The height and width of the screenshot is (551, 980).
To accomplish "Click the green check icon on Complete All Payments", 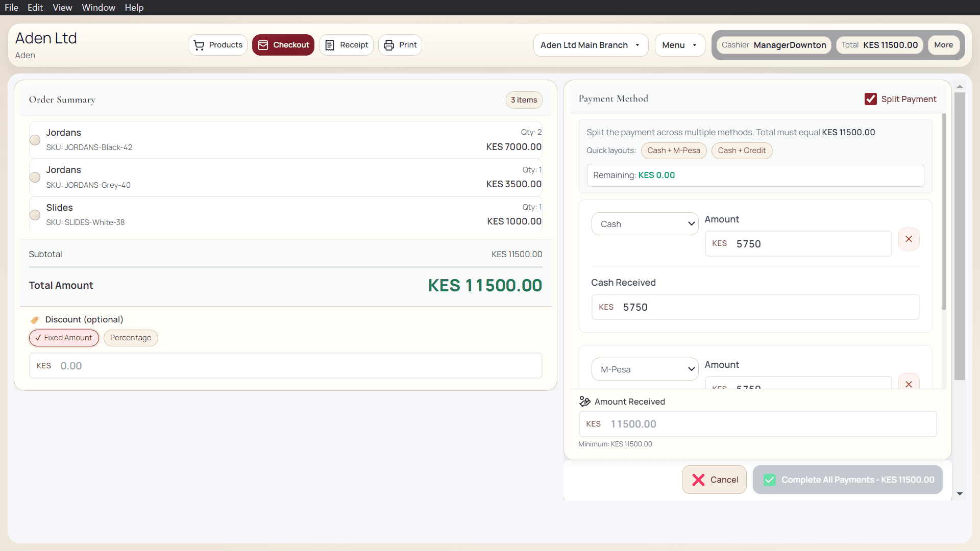I will coord(770,480).
